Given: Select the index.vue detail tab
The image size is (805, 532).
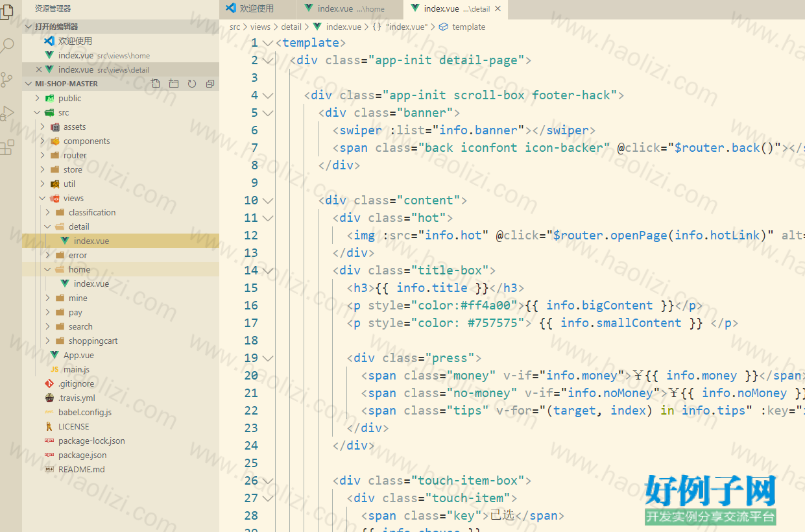Looking at the screenshot, I should [457, 9].
